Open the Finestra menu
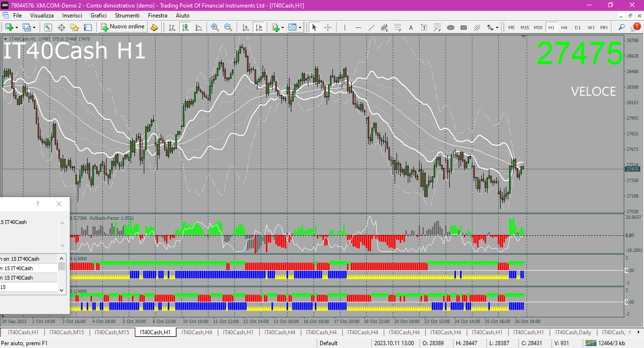This screenshot has width=644, height=348. (157, 16)
